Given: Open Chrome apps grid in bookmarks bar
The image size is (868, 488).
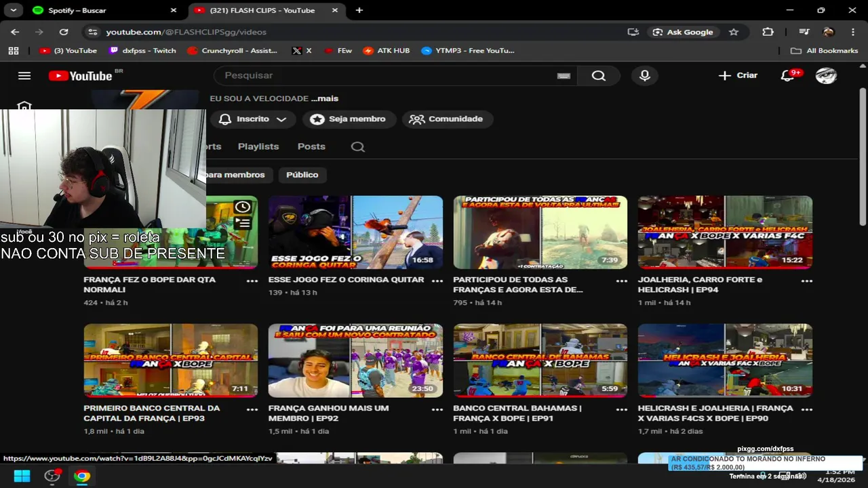Looking at the screenshot, I should coord(14,50).
